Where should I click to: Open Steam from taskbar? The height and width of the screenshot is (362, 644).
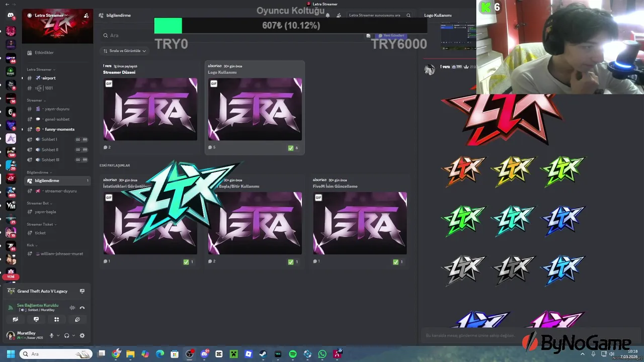click(x=263, y=354)
